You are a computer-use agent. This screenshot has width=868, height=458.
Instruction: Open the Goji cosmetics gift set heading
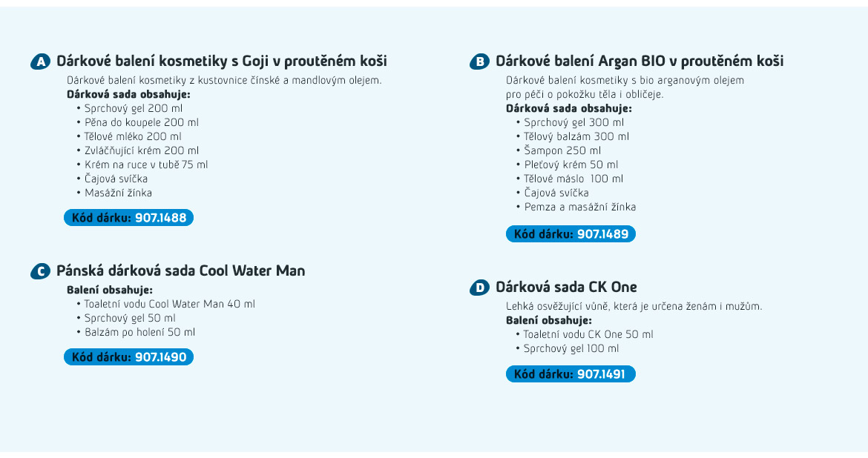pyautogui.click(x=221, y=61)
